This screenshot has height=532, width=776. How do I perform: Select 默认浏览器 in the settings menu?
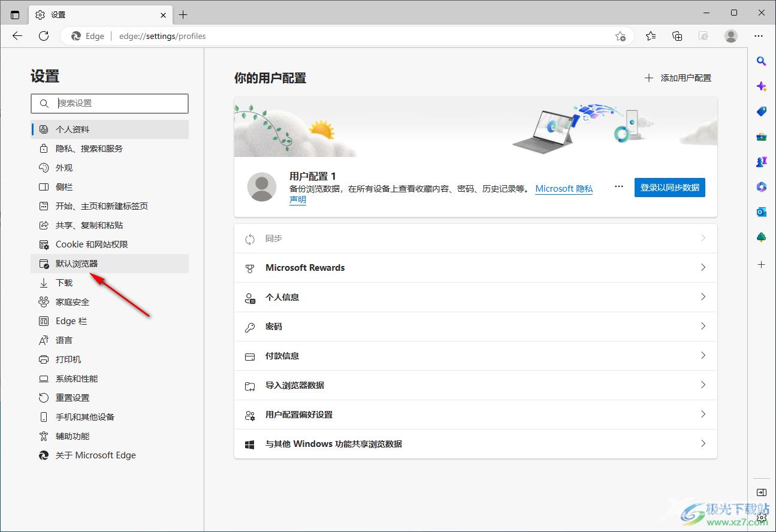(110, 264)
